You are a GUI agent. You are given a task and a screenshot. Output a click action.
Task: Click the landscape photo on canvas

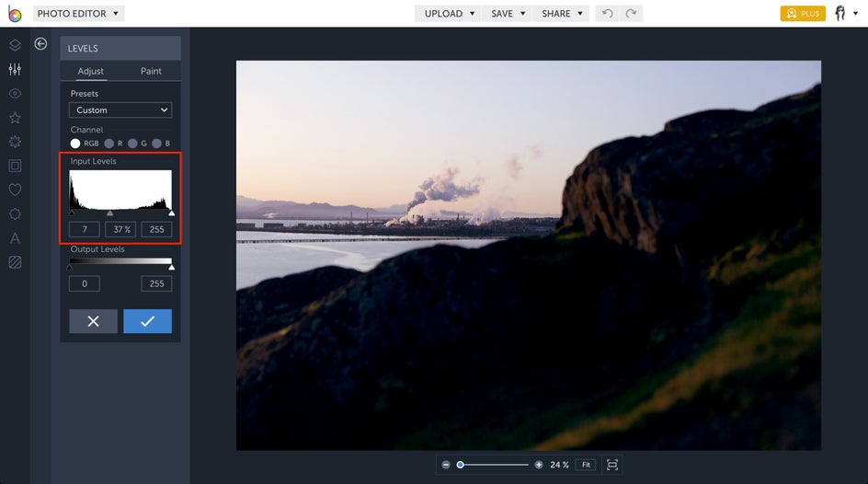click(x=529, y=255)
